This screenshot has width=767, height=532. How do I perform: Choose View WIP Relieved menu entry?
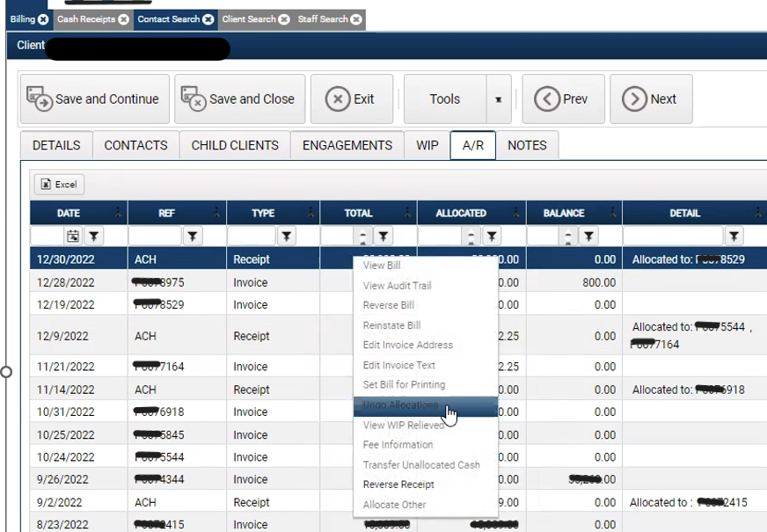click(426, 426)
